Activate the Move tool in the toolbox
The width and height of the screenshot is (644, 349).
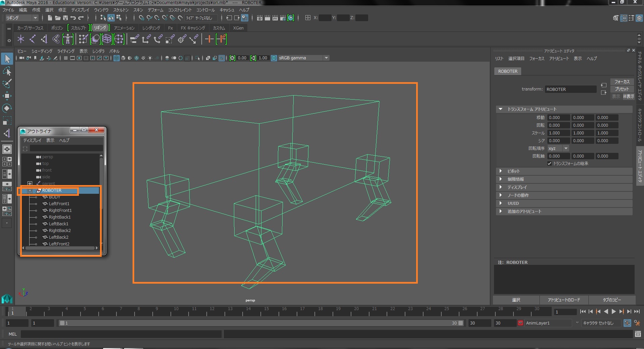click(7, 96)
